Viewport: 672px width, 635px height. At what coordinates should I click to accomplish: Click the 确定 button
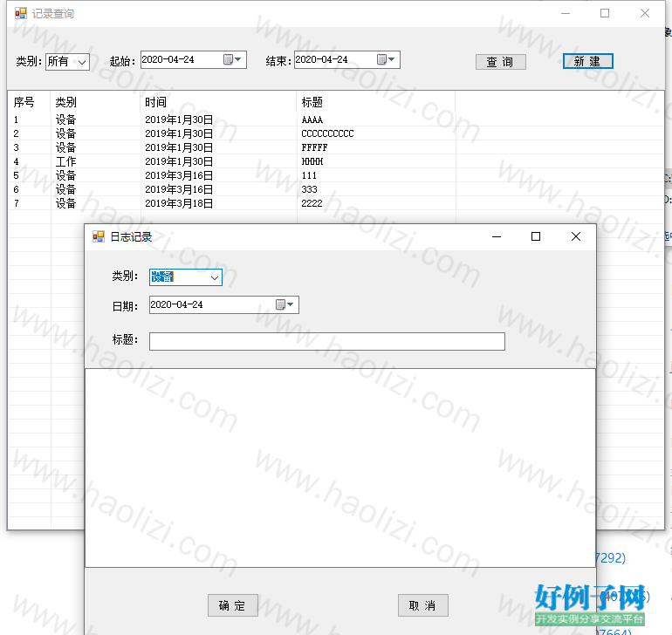click(x=233, y=605)
